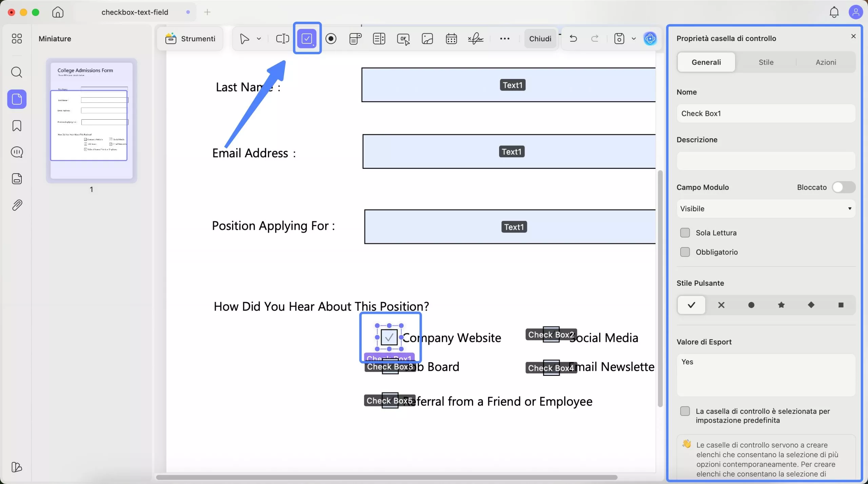
Task: Open the AI assistant icon
Action: tap(650, 39)
